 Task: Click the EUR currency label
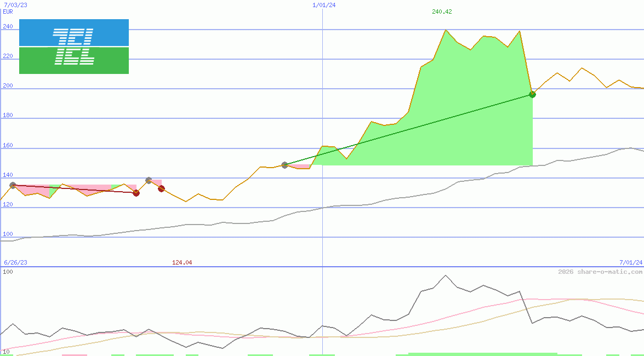8,12
